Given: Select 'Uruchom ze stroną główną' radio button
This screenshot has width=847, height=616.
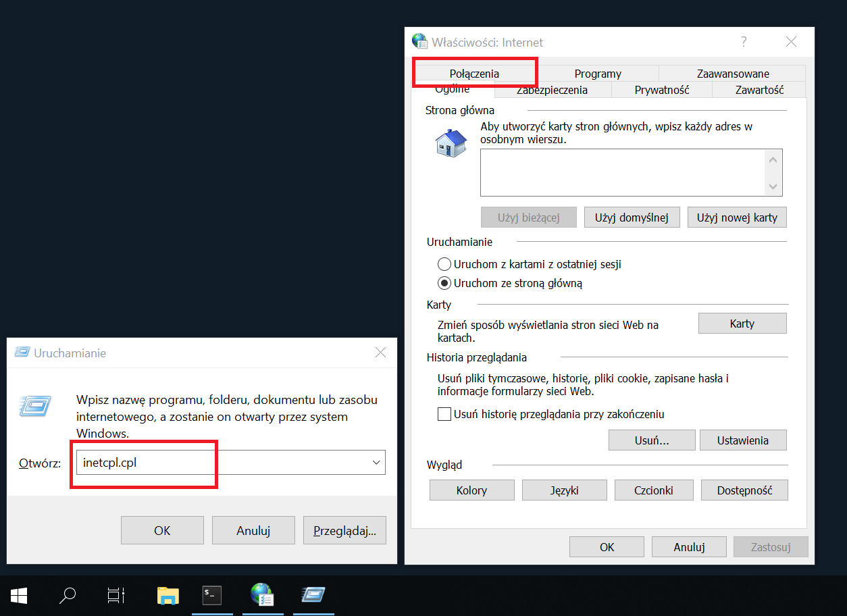Looking at the screenshot, I should click(x=444, y=283).
